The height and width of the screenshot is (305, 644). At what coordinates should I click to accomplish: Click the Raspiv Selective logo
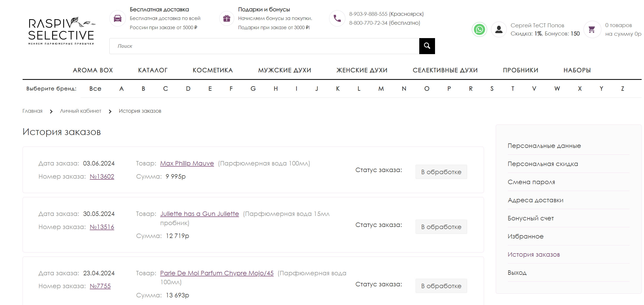click(x=62, y=31)
